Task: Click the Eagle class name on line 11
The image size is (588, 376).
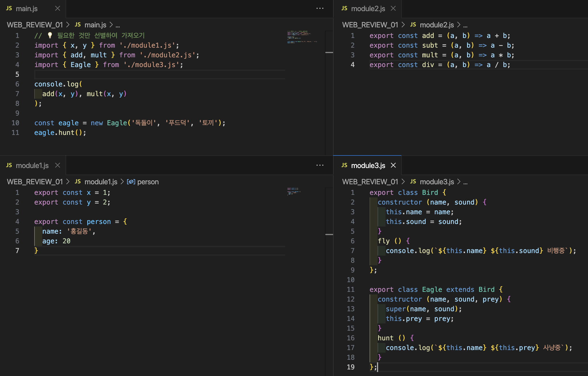Action: pos(432,290)
